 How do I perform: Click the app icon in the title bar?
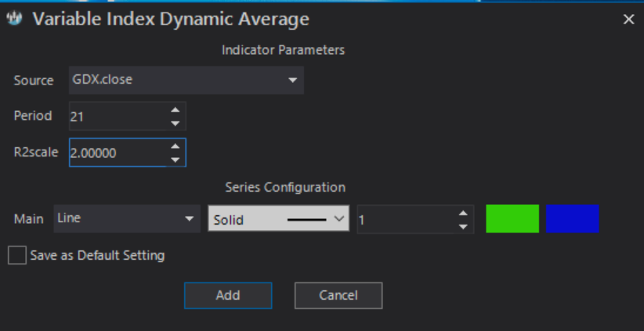pyautogui.click(x=15, y=19)
